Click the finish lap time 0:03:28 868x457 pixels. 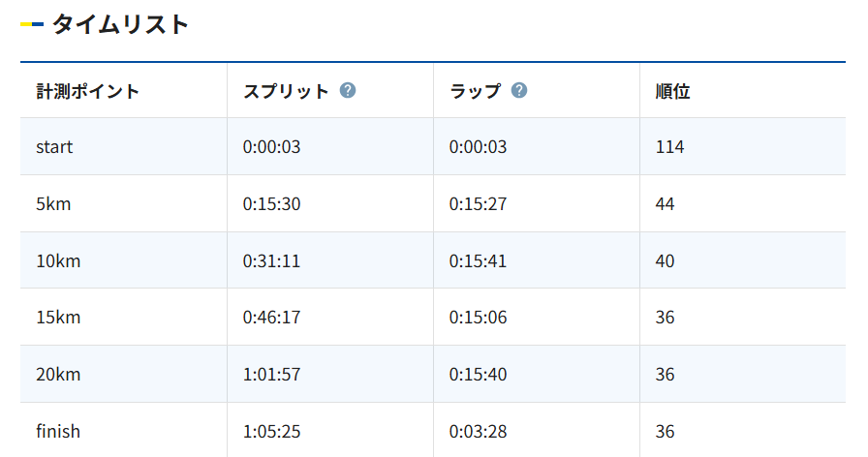coord(479,432)
